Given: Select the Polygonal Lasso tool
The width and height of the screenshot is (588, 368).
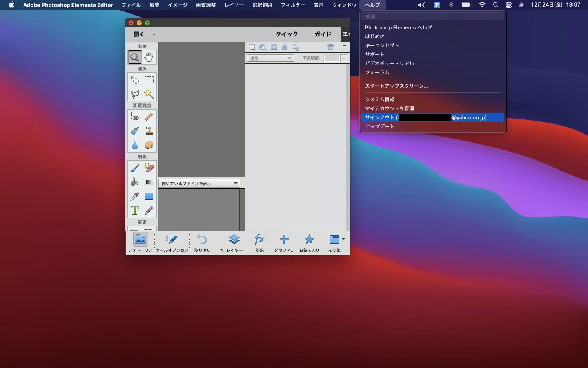Looking at the screenshot, I should coord(135,94).
